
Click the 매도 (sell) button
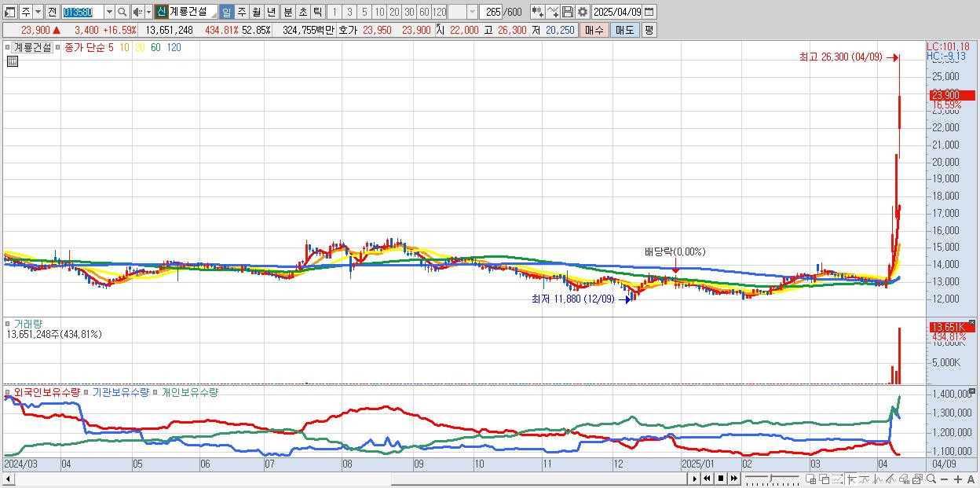(624, 30)
